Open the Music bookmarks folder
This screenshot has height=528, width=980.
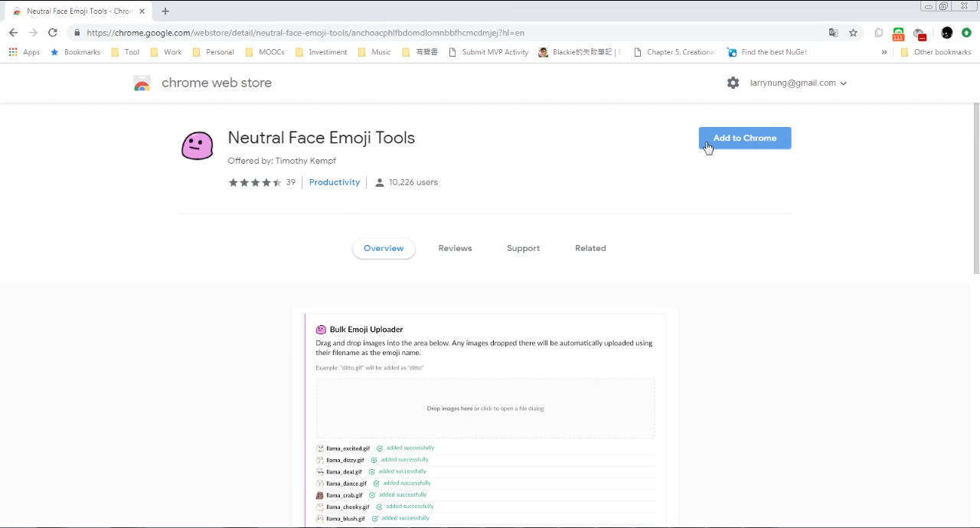coord(374,52)
